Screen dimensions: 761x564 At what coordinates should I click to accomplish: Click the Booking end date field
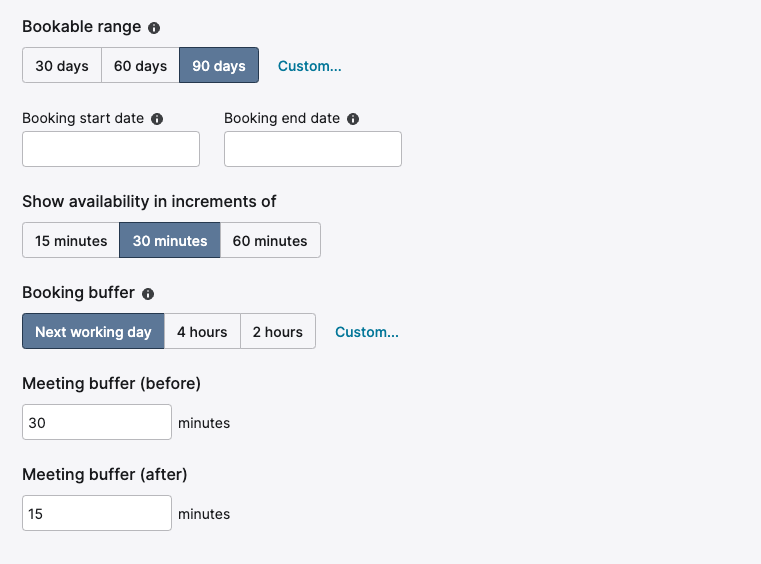tap(313, 149)
